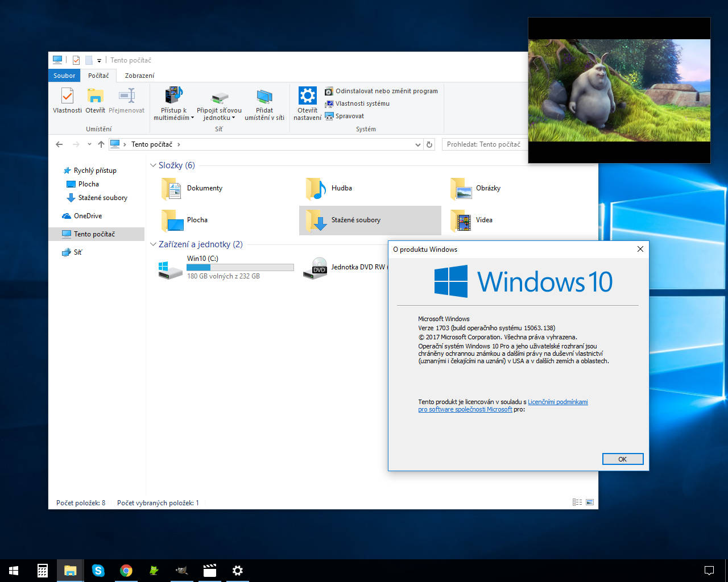Select the Jednotka DVD RW drive
Viewport: 728px width, 582px height.
click(344, 267)
